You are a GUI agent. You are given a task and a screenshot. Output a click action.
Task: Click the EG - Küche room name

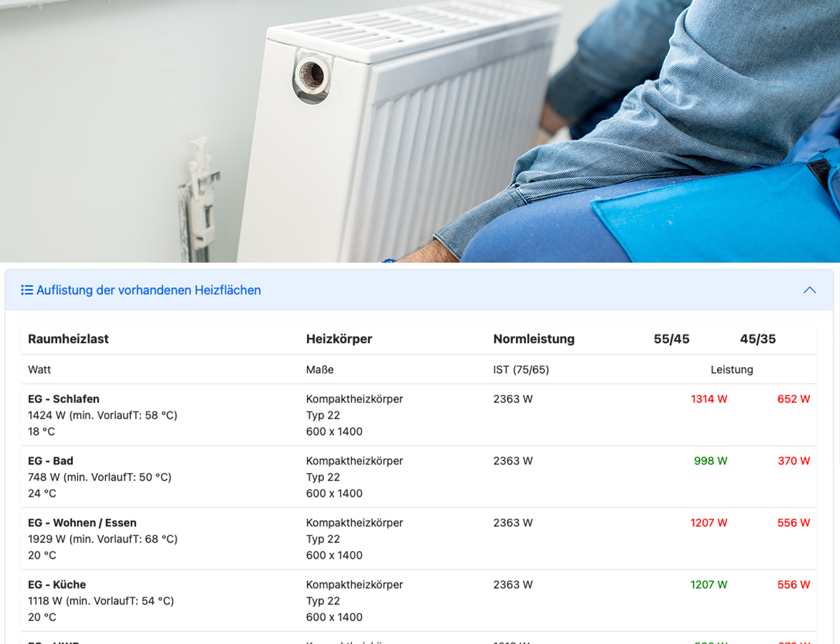coord(57,585)
